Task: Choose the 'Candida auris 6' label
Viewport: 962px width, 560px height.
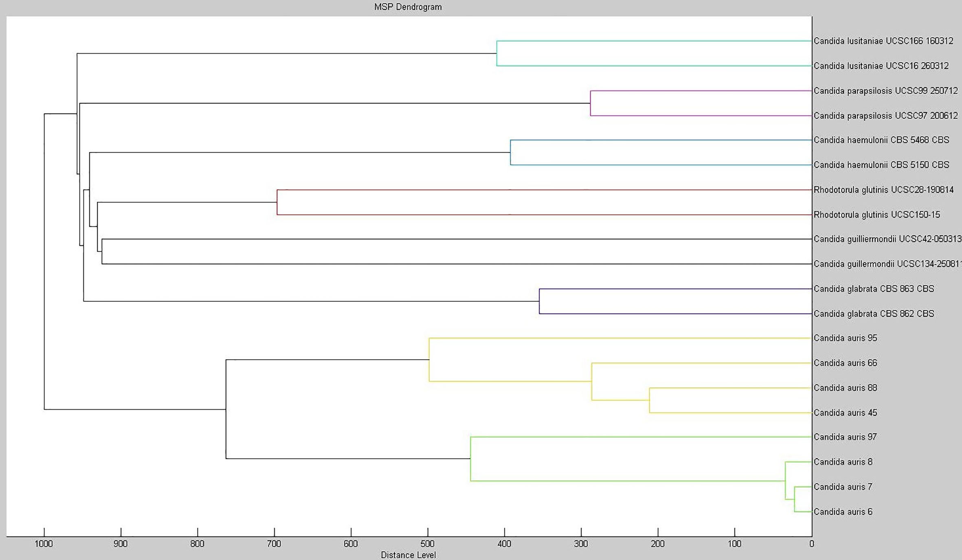Action: (843, 512)
